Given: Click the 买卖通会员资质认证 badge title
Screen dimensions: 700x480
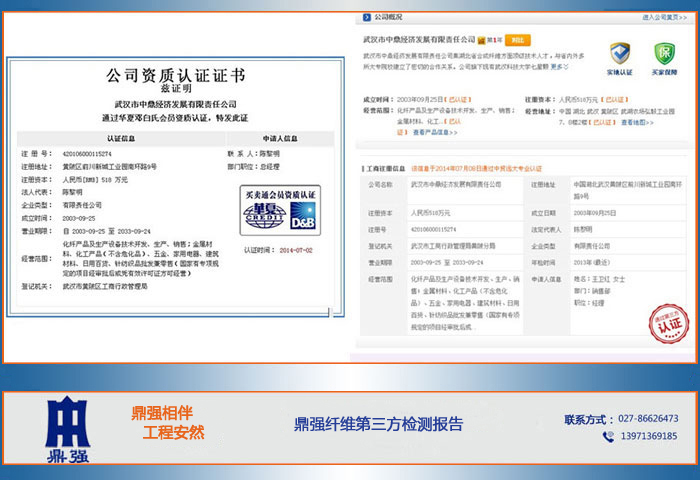Looking at the screenshot, I should click(280, 195).
